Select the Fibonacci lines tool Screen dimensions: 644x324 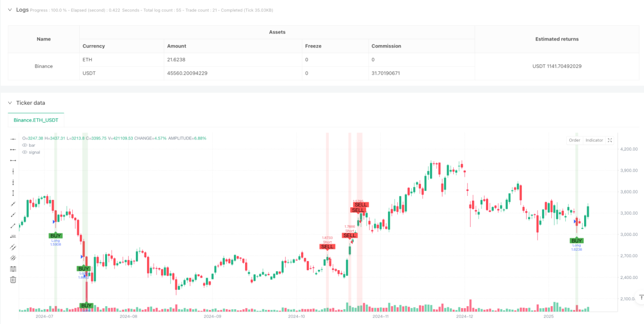(x=13, y=269)
